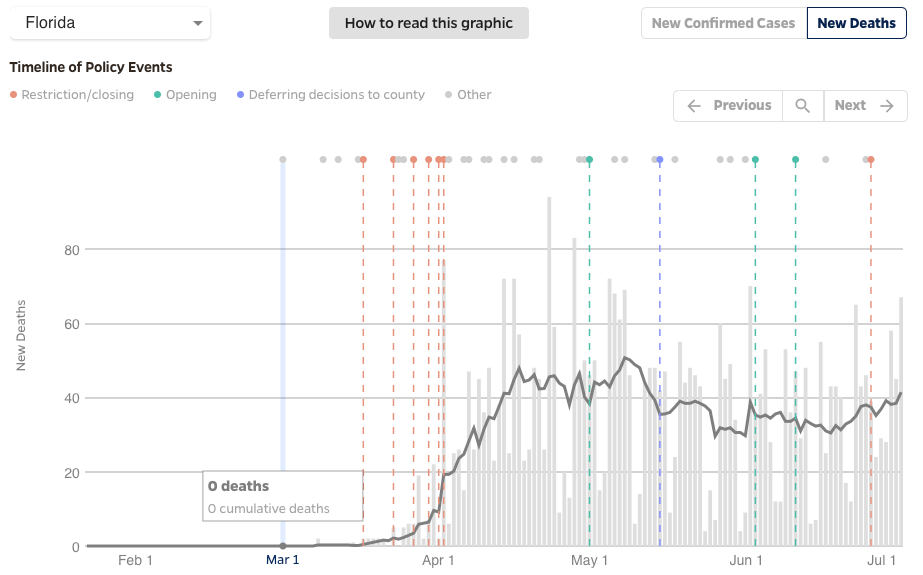Click the dropdown arrow beside Florida
Image resolution: width=923 pixels, height=575 pixels.
click(198, 23)
